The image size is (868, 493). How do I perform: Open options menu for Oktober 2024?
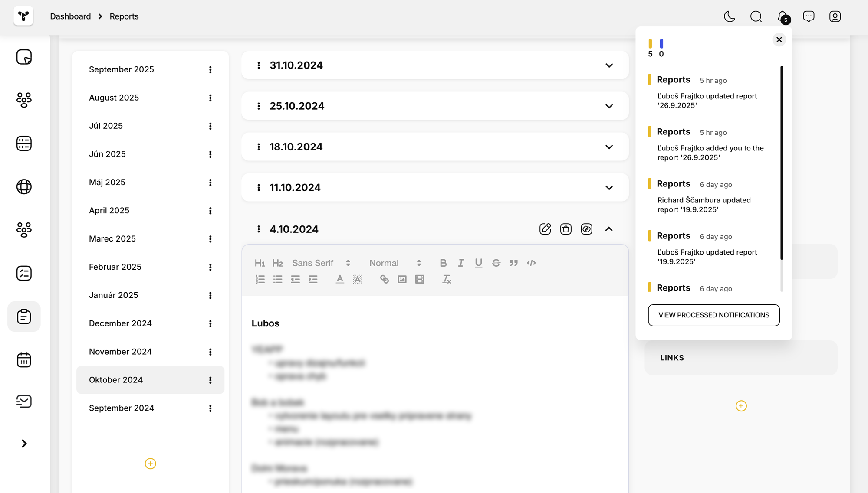coord(210,380)
